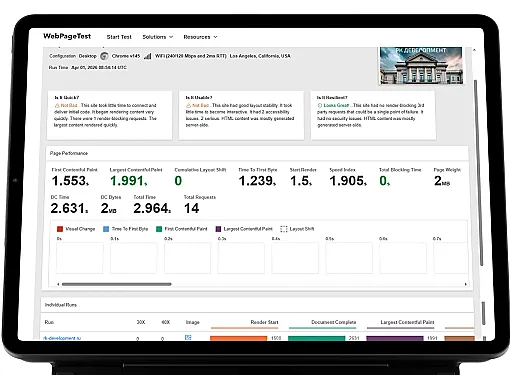Click the Largest Contentful Paint column header
Image resolution: width=510 pixels, height=375 pixels.
(407, 322)
